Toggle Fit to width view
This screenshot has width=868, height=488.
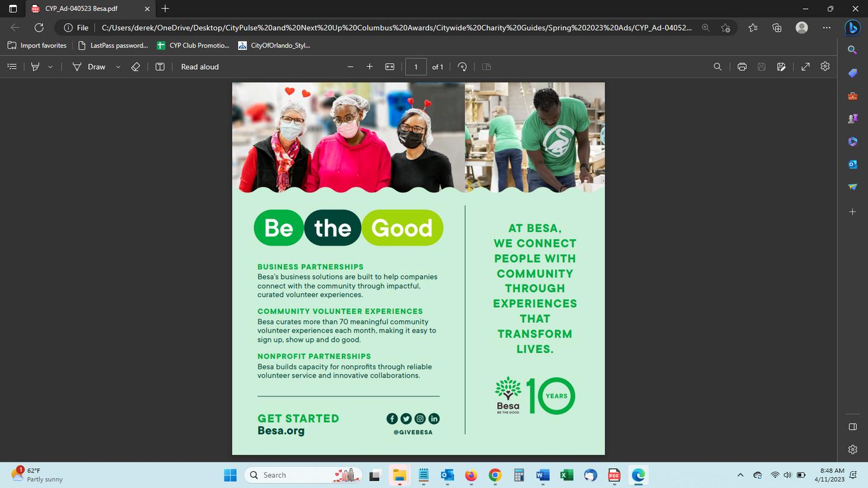point(390,67)
